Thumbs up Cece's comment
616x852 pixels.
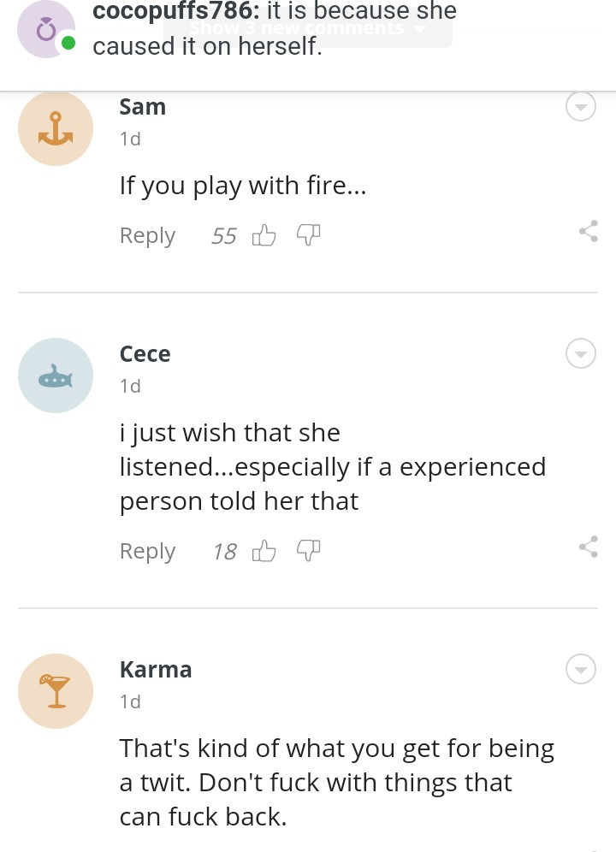tap(264, 552)
